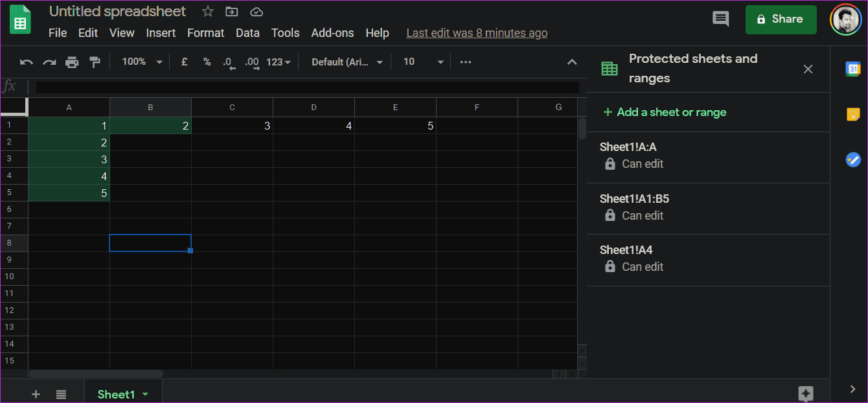The width and height of the screenshot is (868, 403).
Task: Open the File menu
Action: (58, 32)
